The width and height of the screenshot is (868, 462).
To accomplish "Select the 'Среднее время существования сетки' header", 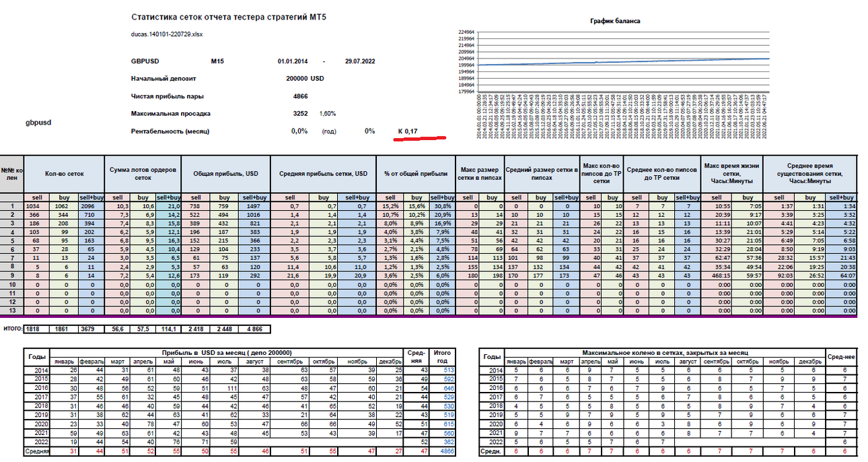I will pos(809,173).
